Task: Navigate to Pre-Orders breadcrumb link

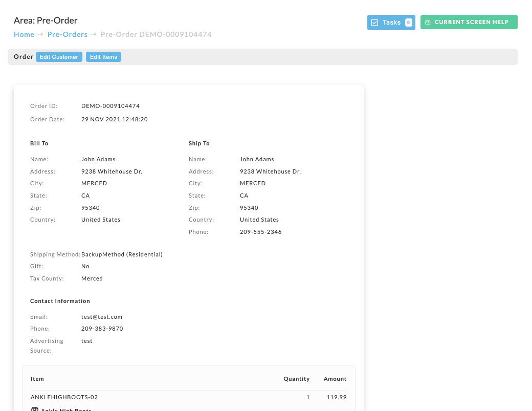Action: 68,34
